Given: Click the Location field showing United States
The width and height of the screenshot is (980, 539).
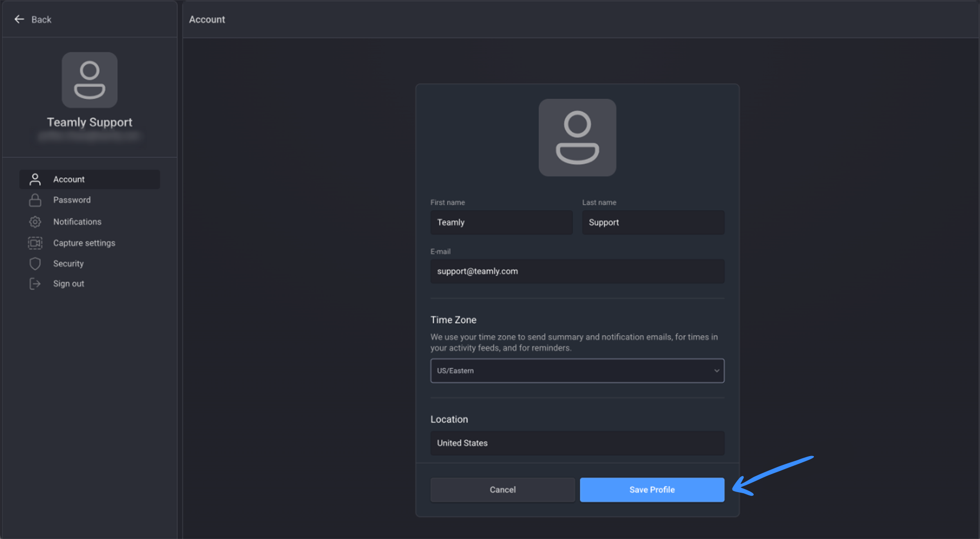Looking at the screenshot, I should click(577, 443).
